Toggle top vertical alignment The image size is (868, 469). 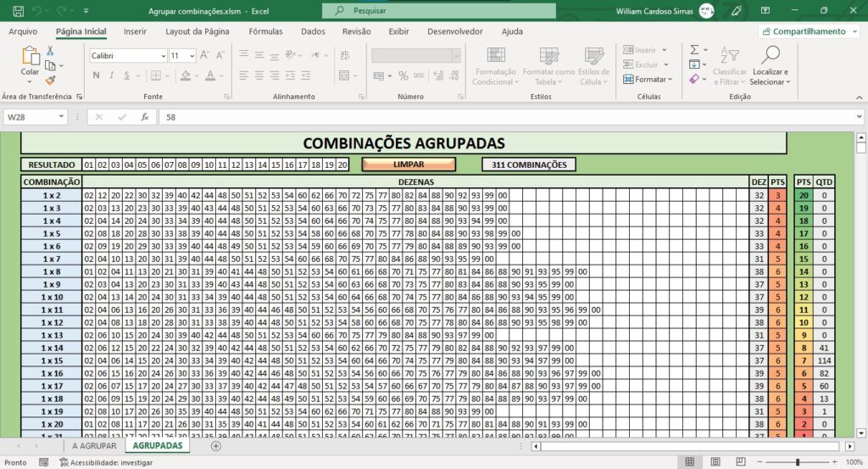243,55
